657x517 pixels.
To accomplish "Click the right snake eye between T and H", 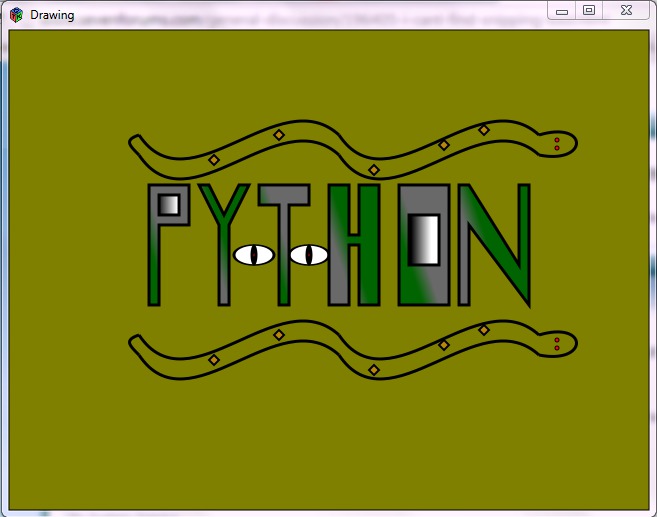I will coord(309,255).
